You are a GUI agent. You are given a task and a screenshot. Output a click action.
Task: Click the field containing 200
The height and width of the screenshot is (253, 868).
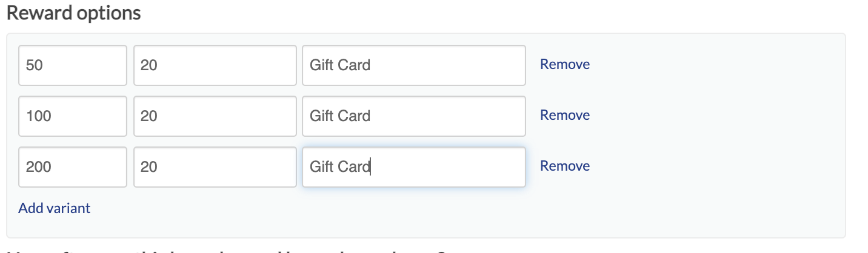click(73, 166)
